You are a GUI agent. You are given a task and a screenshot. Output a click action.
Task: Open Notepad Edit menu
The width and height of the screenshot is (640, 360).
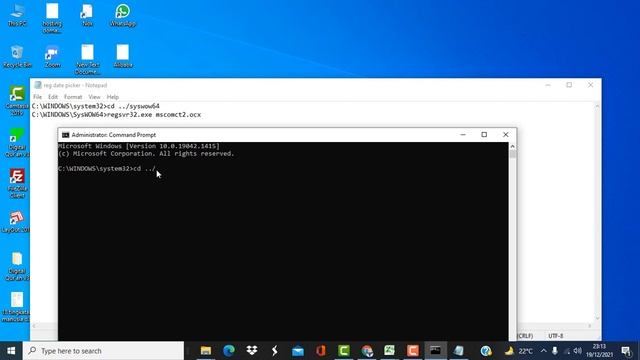click(x=53, y=97)
